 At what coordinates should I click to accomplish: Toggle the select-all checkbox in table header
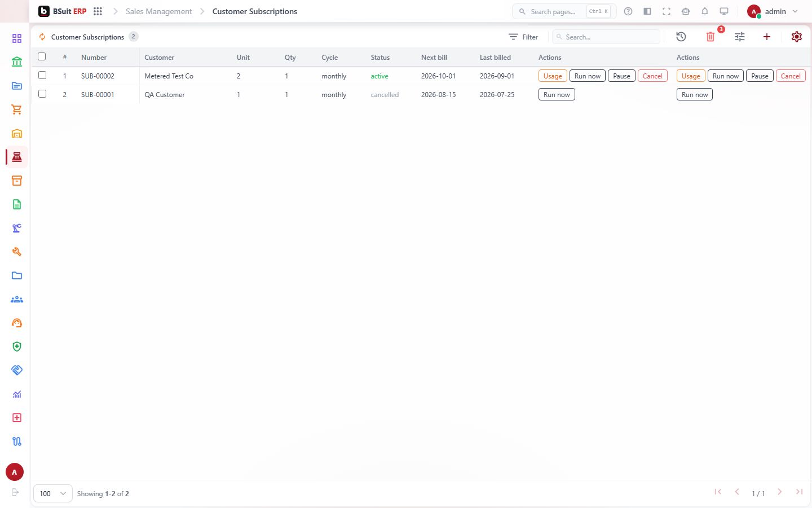click(42, 56)
